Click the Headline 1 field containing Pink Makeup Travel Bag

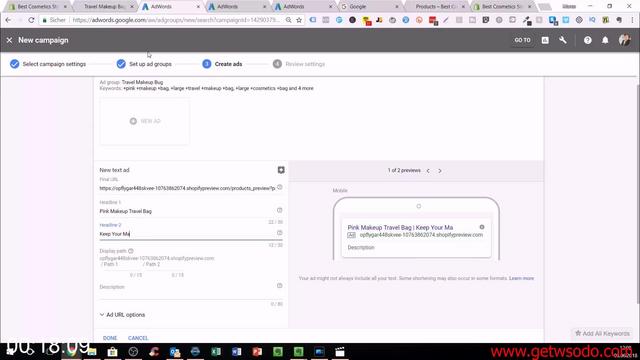click(x=187, y=211)
